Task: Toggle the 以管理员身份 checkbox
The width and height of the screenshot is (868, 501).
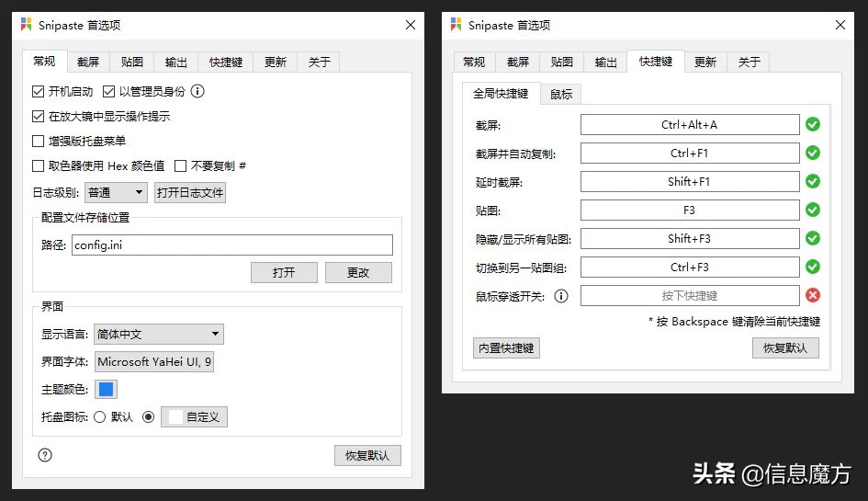Action: pos(108,91)
